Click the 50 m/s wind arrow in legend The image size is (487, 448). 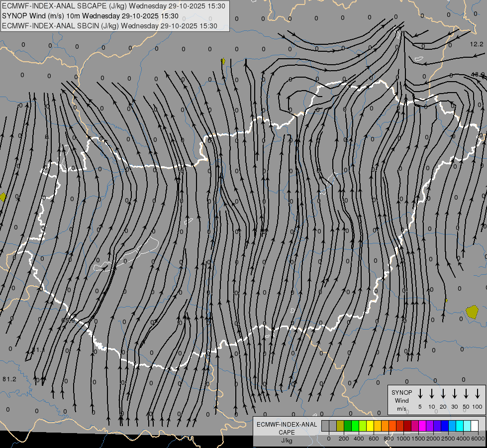pyautogui.click(x=466, y=394)
